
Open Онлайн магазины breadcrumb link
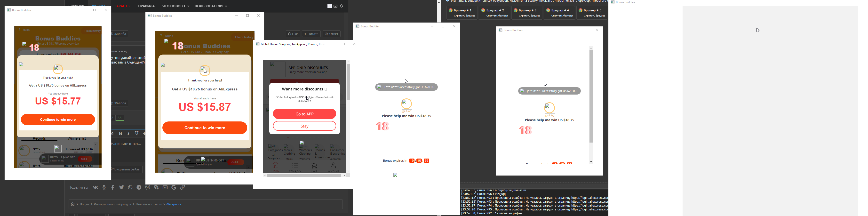click(149, 204)
